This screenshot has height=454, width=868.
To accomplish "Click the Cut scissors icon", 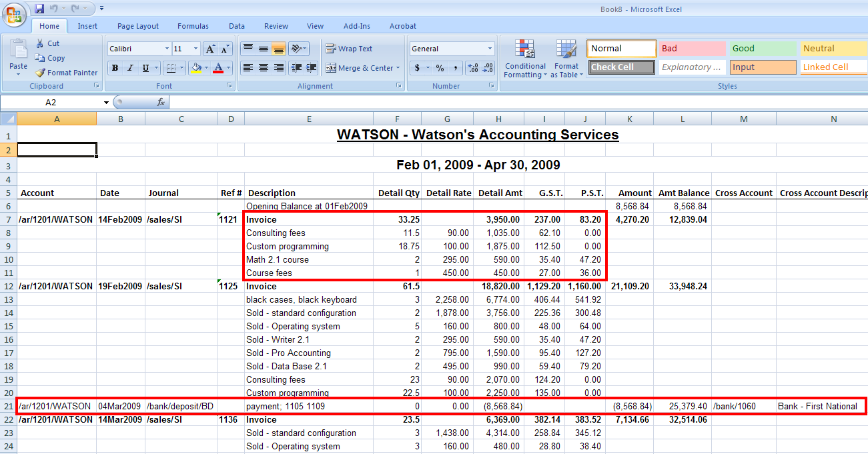I will click(x=40, y=43).
